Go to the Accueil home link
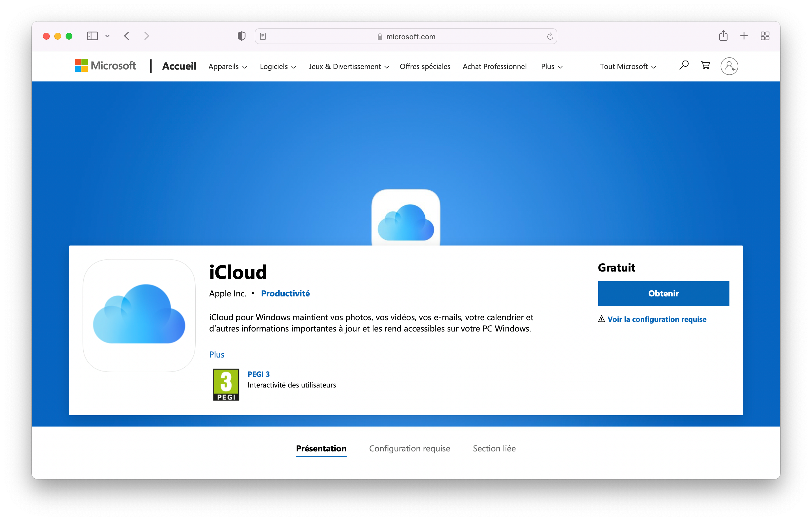This screenshot has width=812, height=521. tap(179, 66)
